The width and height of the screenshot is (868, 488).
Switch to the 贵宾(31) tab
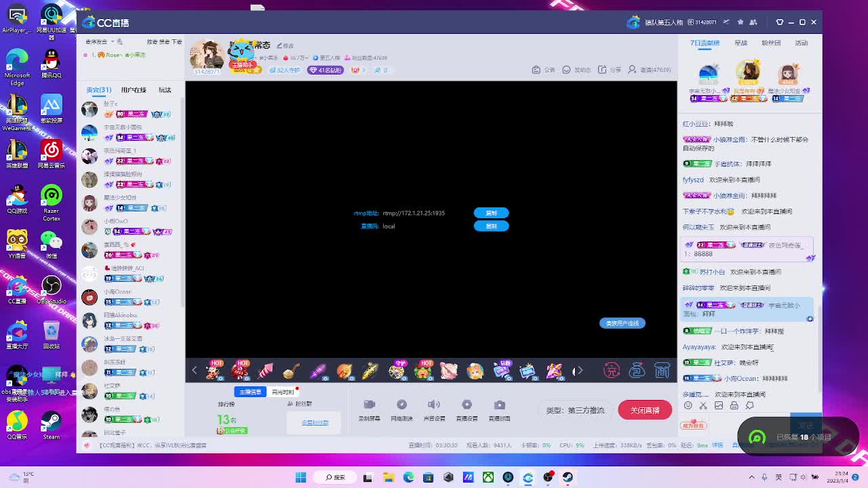coord(98,90)
